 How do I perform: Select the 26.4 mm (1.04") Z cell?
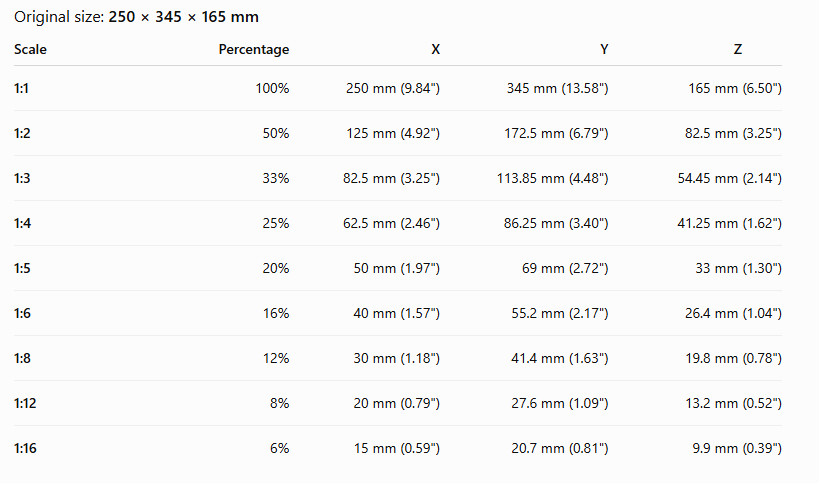pyautogui.click(x=733, y=313)
